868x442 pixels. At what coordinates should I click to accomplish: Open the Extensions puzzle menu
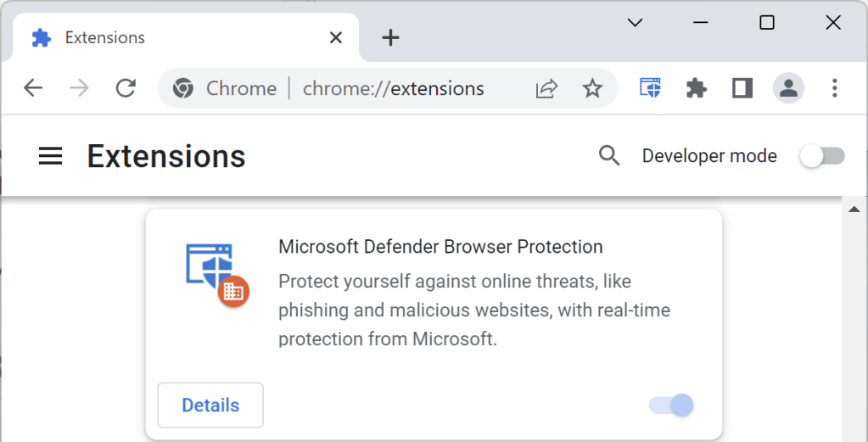(697, 88)
